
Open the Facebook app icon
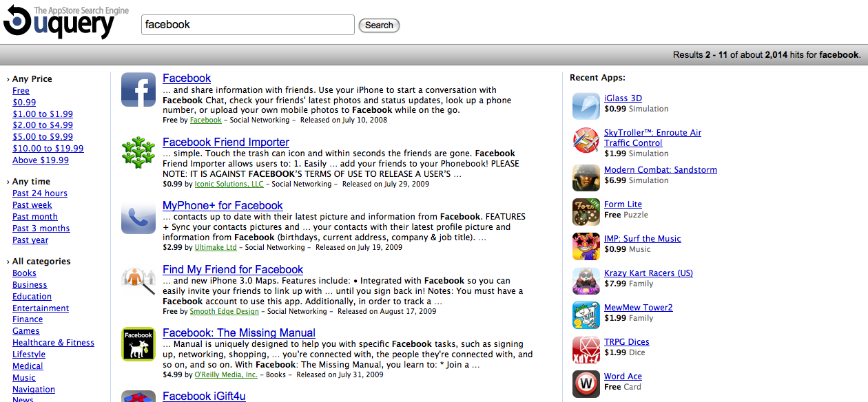click(x=138, y=89)
